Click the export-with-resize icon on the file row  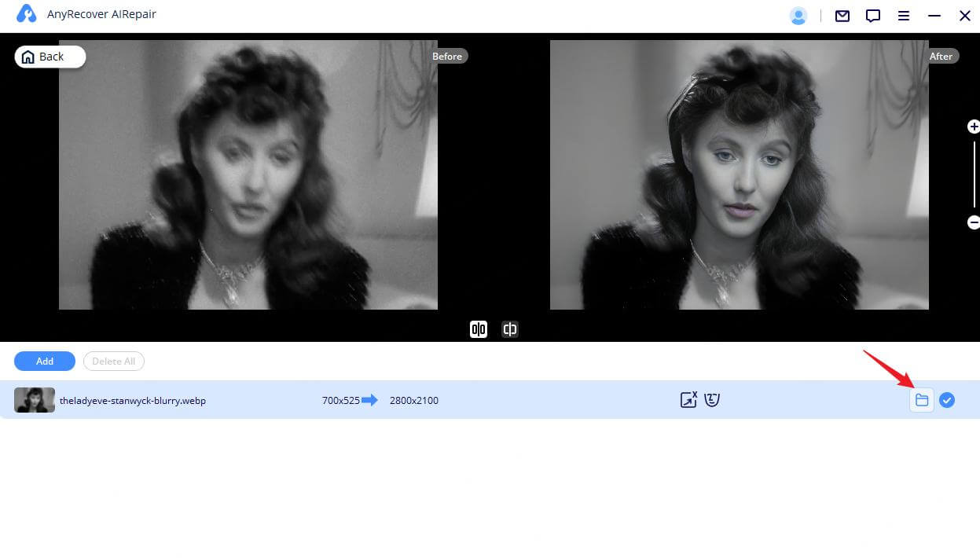pos(688,399)
